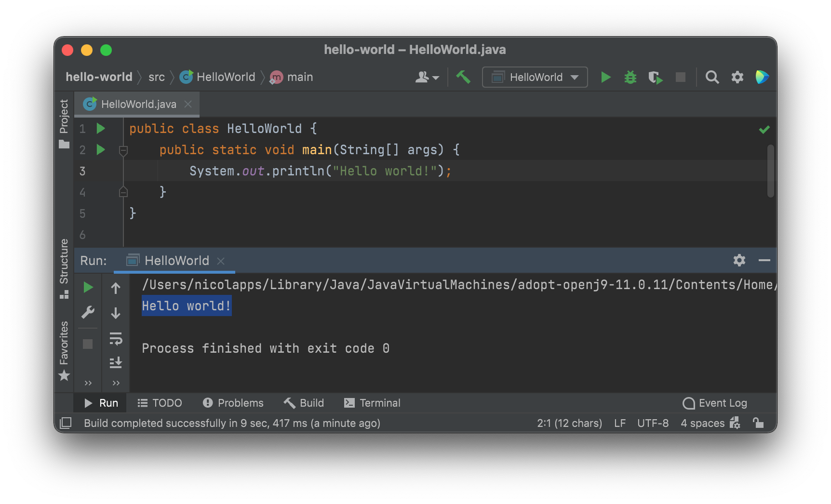The height and width of the screenshot is (504, 831).
Task: Click the Process finished with exit code 0 line
Action: 266,348
